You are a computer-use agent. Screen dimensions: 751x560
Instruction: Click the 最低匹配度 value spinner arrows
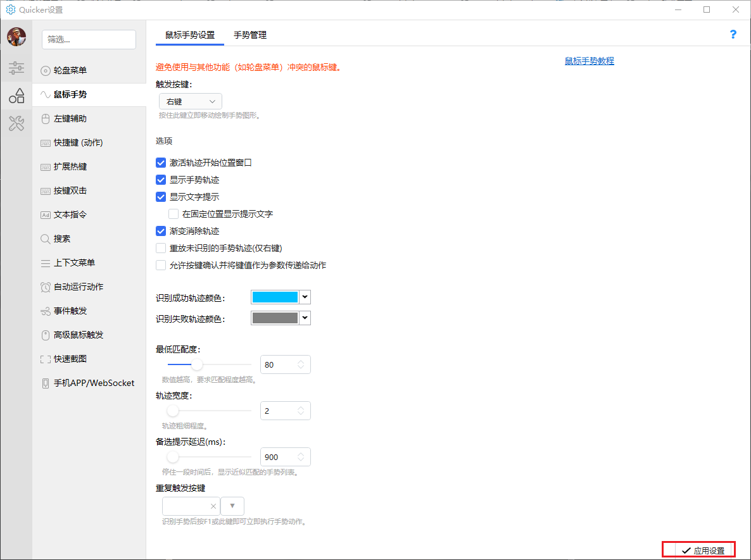pyautogui.click(x=301, y=364)
